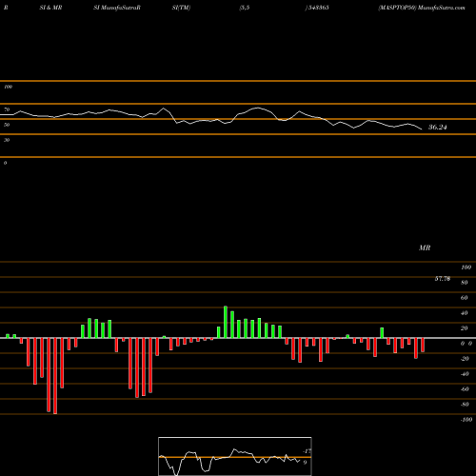Click the '543365' code in header
The image size is (476, 476).
[318, 8]
